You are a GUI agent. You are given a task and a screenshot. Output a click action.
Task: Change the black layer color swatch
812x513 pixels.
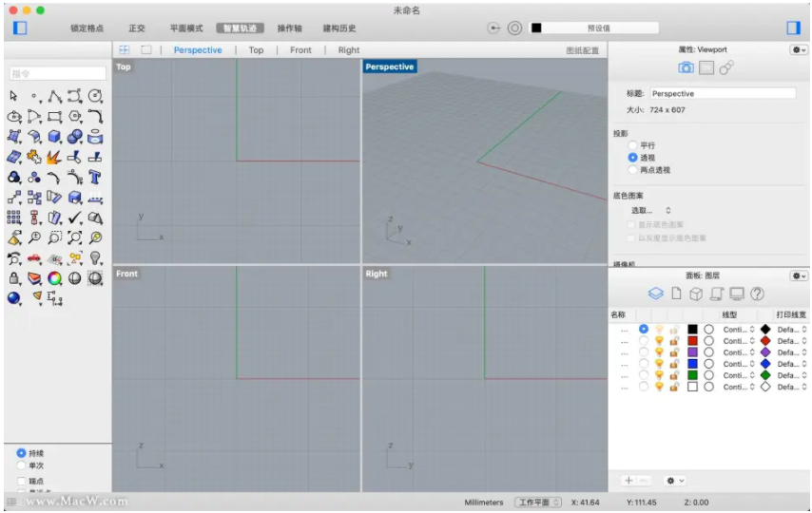(x=692, y=330)
